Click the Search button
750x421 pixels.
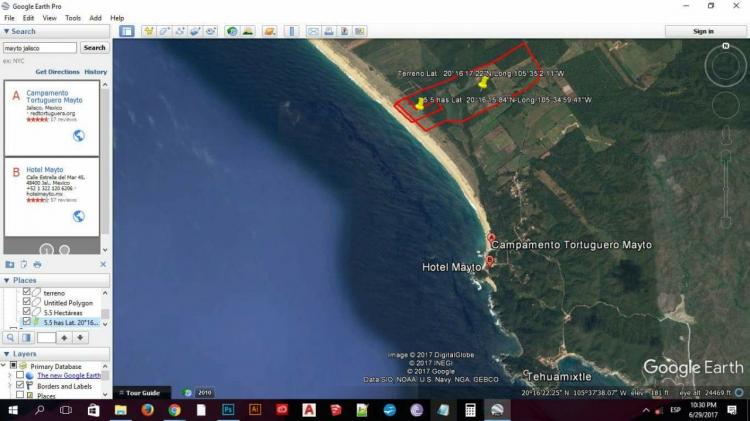94,48
